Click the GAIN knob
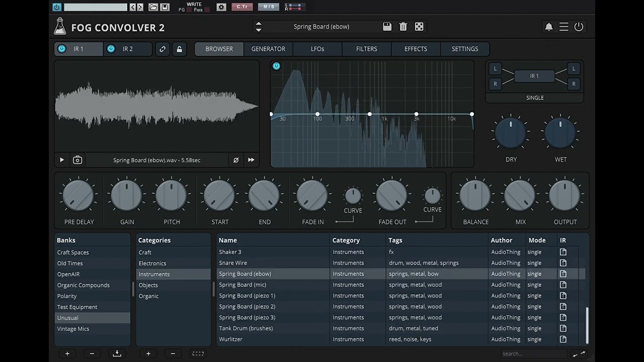The height and width of the screenshot is (362, 644). (127, 196)
